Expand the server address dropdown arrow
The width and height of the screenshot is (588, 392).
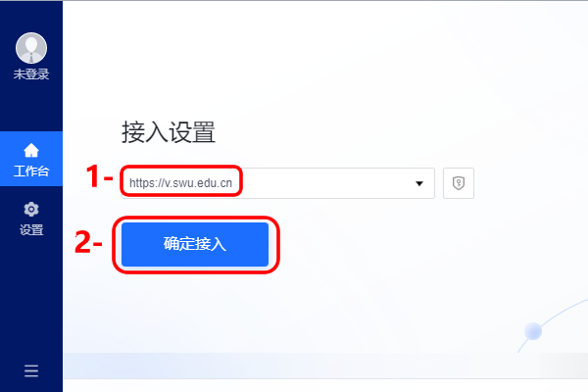[x=419, y=183]
